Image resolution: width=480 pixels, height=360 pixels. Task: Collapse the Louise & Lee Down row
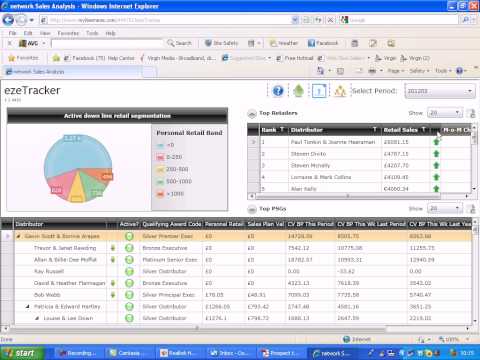click(38, 318)
